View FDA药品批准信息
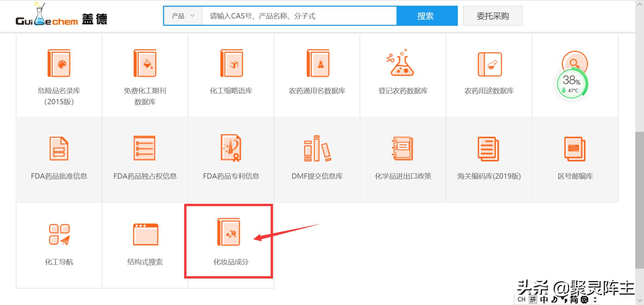 pyautogui.click(x=58, y=158)
